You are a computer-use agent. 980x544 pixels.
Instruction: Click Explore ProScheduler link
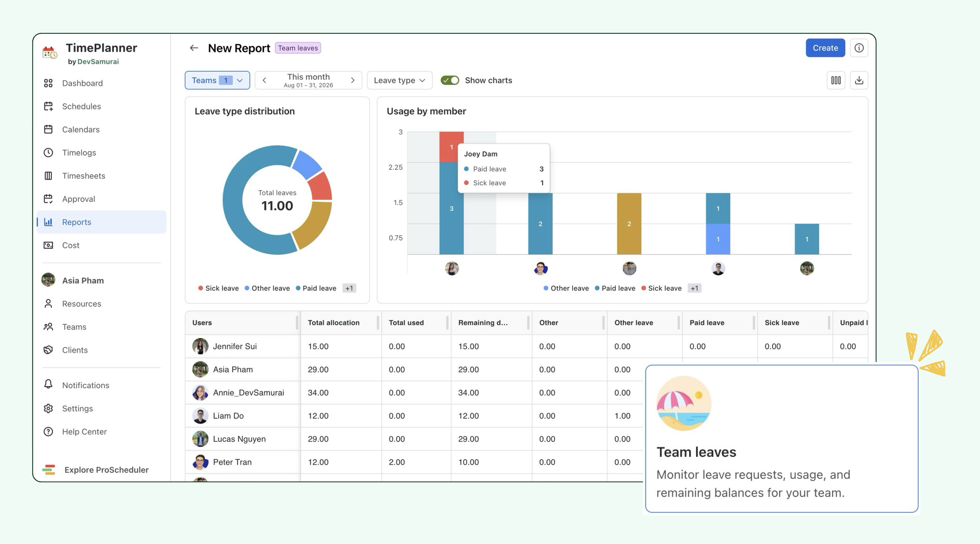[107, 470]
